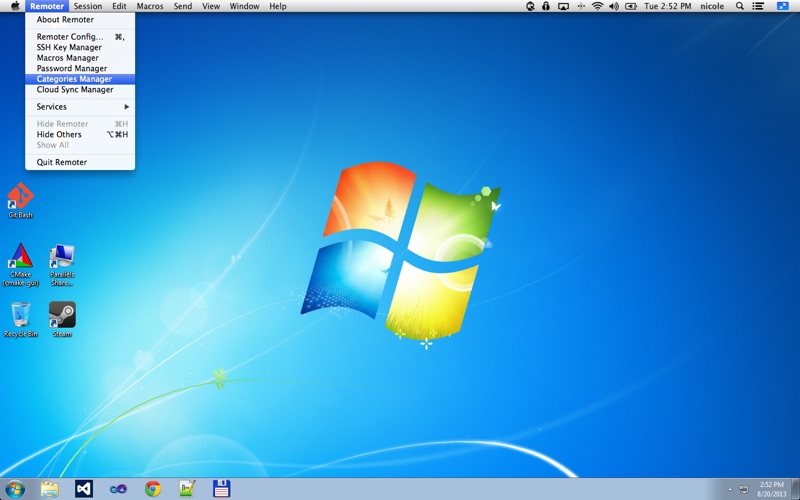Click the blue fullscreen arrows icon

pos(782,6)
